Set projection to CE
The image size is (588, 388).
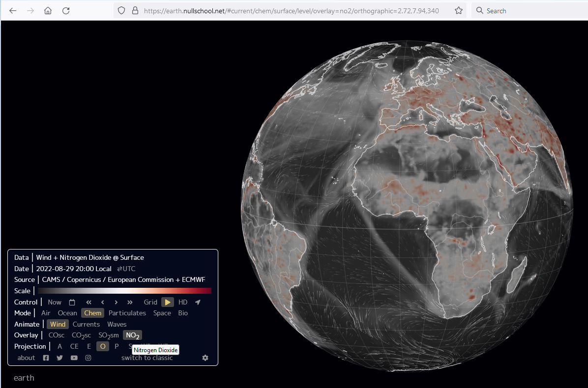click(x=74, y=346)
